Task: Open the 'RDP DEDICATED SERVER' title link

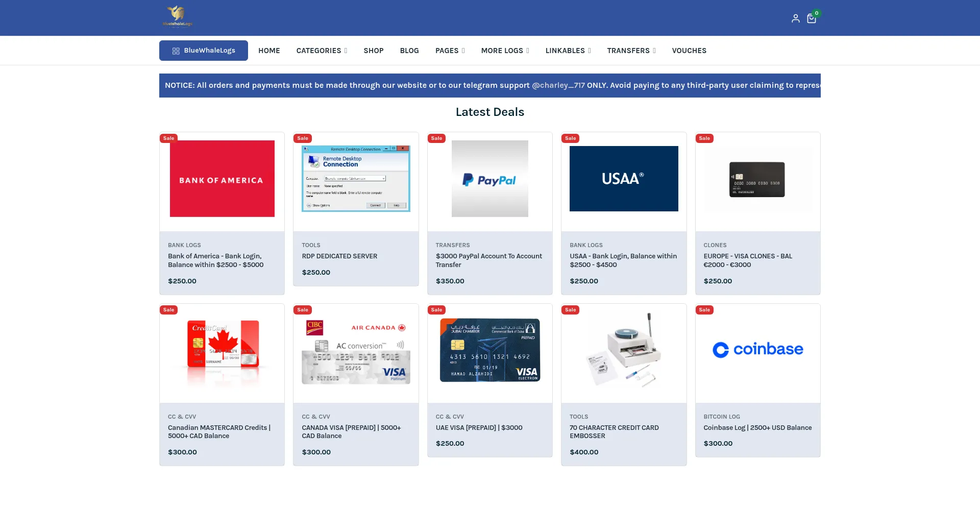Action: tap(339, 256)
